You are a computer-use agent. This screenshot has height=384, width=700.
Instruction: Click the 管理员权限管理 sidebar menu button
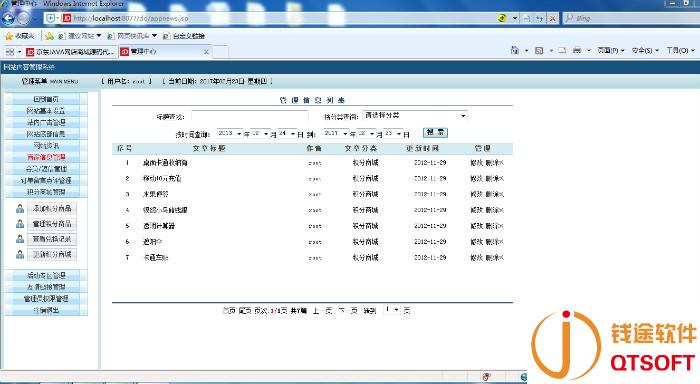coord(46,298)
